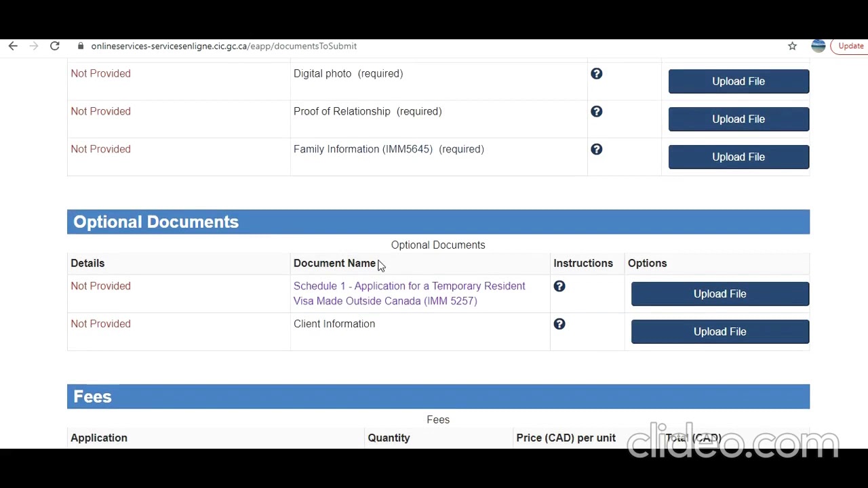Open help instructions for Digital photo
This screenshot has width=868, height=488.
coord(596,74)
